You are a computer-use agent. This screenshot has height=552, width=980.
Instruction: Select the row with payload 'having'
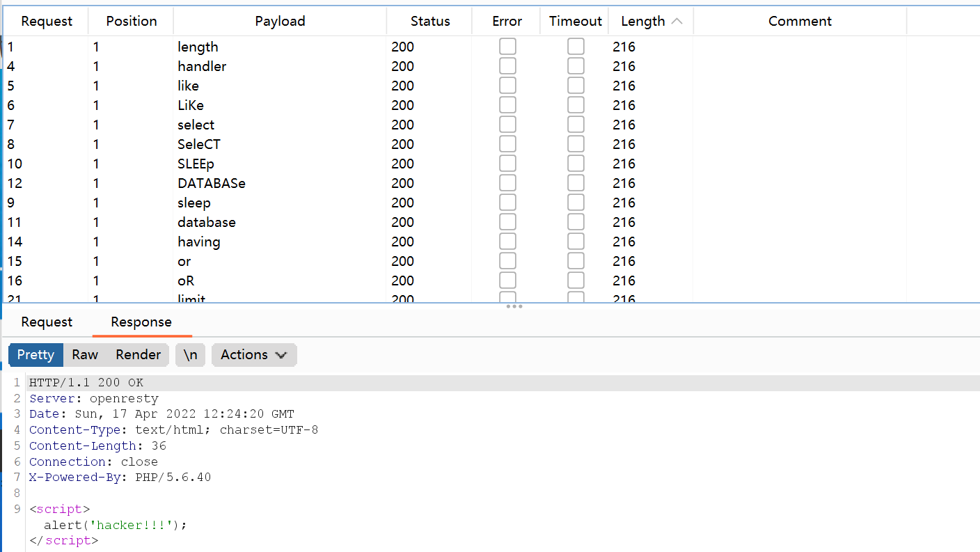point(490,242)
